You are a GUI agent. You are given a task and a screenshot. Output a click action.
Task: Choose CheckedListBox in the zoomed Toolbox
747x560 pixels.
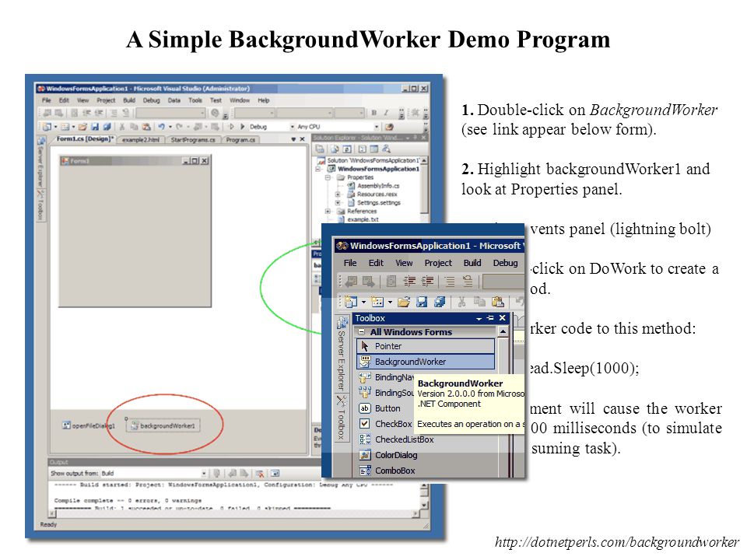coord(396,439)
